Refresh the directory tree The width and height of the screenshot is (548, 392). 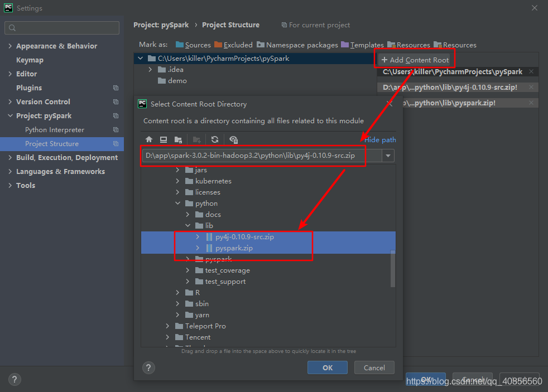pyautogui.click(x=215, y=139)
